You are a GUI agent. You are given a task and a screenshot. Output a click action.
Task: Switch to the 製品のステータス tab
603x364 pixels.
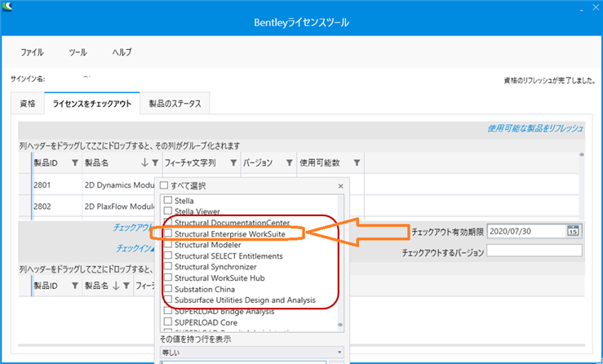pyautogui.click(x=175, y=104)
